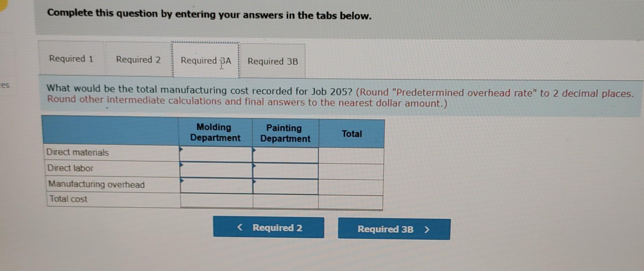644x271 pixels.
Task: Select the Required 2 tab
Action: pyautogui.click(x=138, y=60)
